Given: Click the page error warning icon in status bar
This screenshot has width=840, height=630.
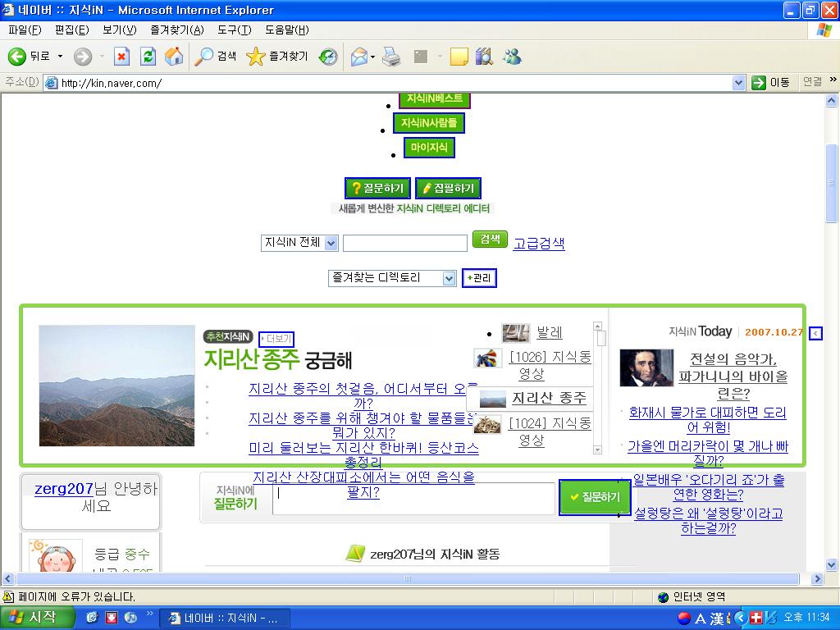Looking at the screenshot, I should point(8,597).
